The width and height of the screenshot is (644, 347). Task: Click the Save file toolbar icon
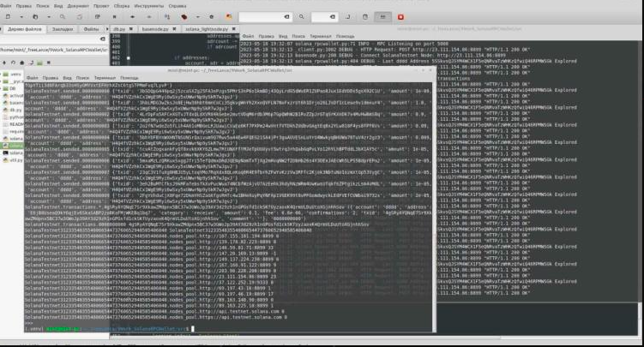(x=63, y=17)
